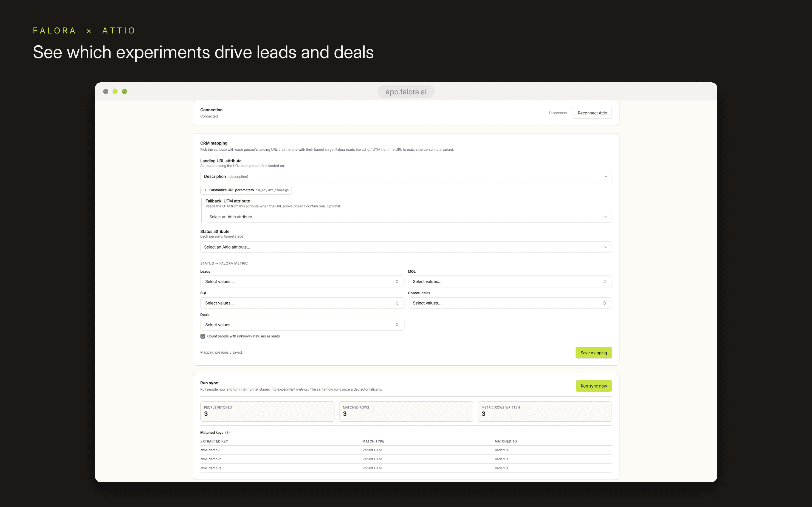Click the up-down arrows icon in the MQL selector
The image size is (812, 507).
click(x=604, y=281)
